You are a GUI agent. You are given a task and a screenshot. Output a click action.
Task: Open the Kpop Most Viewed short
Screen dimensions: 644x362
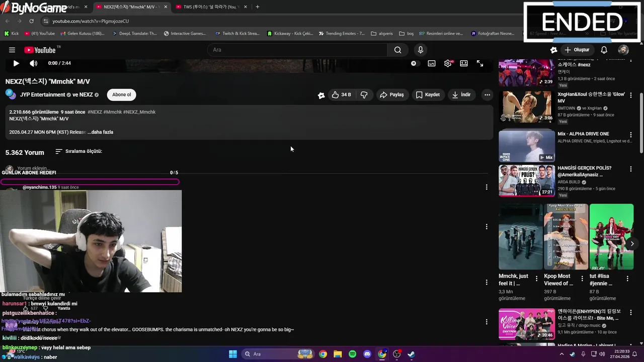(566, 236)
